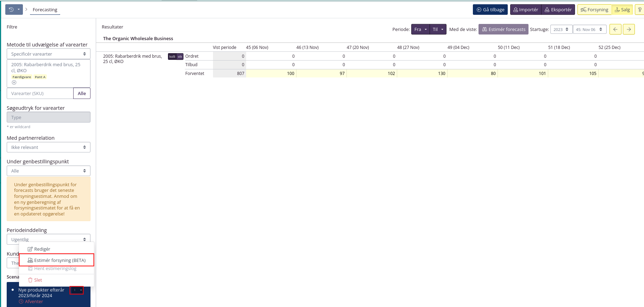Click the Varearter (SKU) input field

pos(40,93)
